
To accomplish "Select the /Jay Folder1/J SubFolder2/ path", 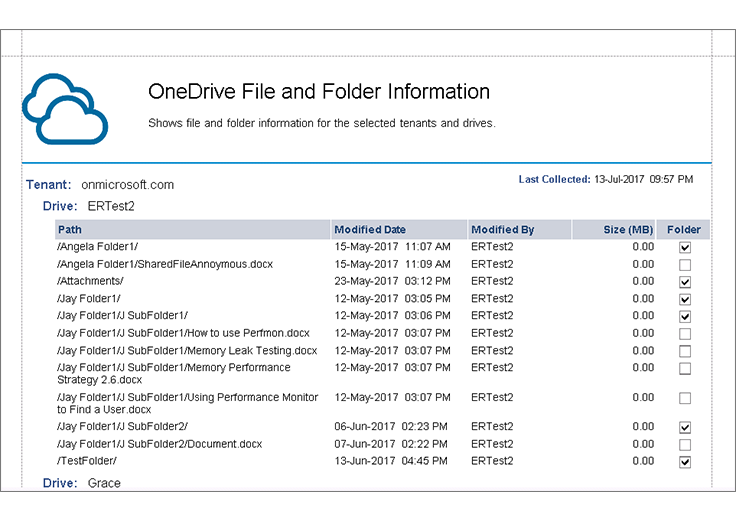I will (122, 427).
